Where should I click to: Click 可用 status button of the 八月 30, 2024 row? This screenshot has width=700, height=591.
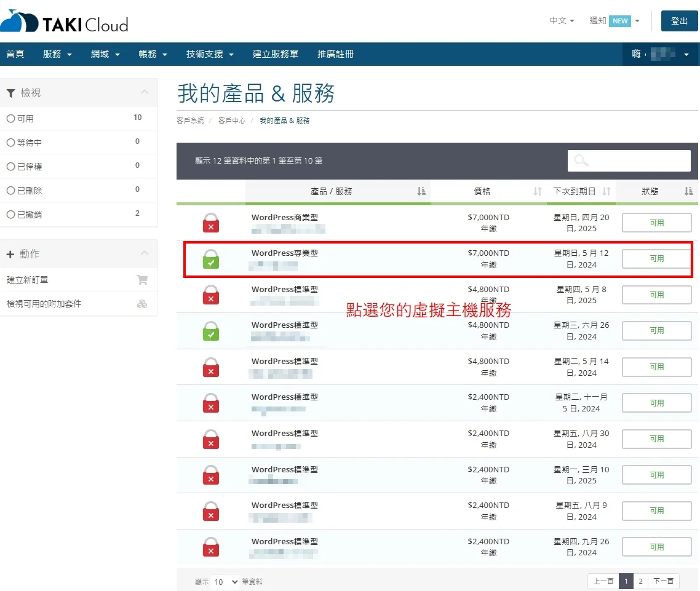657,438
